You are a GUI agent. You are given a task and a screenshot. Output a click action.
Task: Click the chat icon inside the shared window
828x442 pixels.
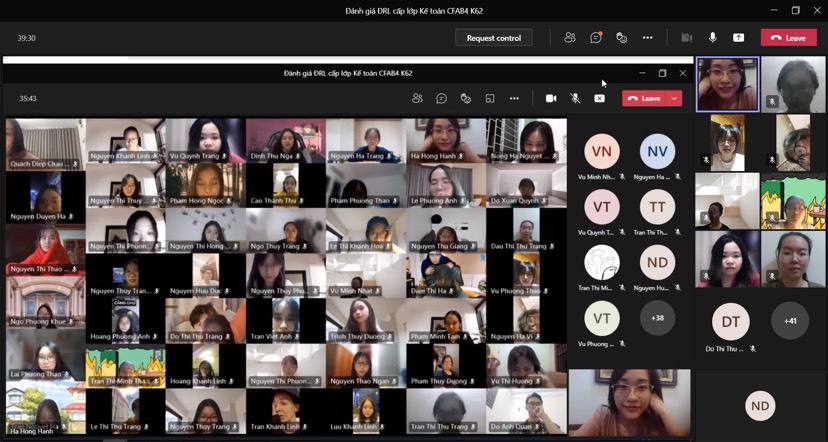click(441, 98)
